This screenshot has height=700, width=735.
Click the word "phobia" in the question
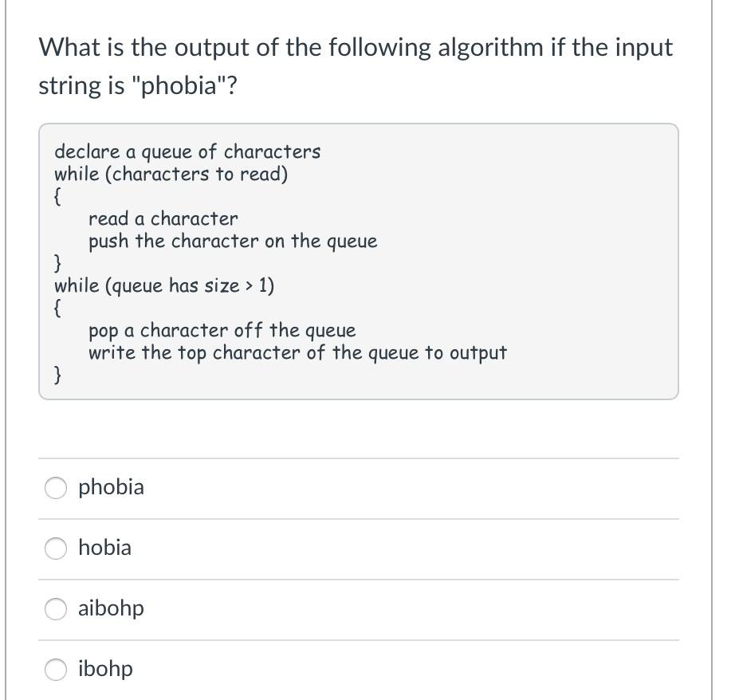(x=178, y=86)
